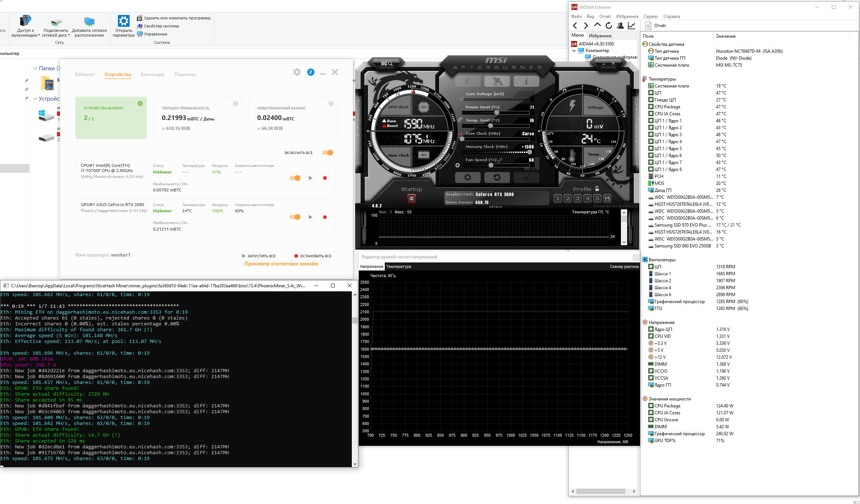Select Afterburner profile slot 5
This screenshot has width=860, height=504.
[x=597, y=198]
